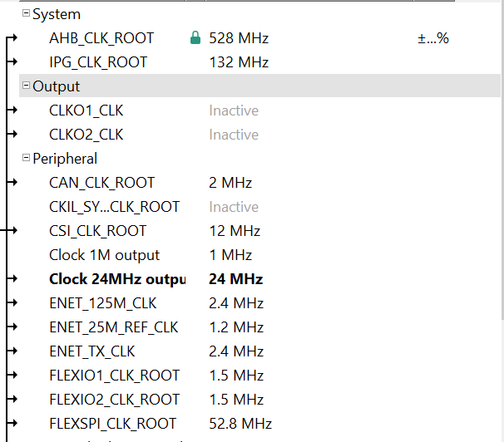Click the arrow icon left of ENET_TX_CLK

pos(11,351)
